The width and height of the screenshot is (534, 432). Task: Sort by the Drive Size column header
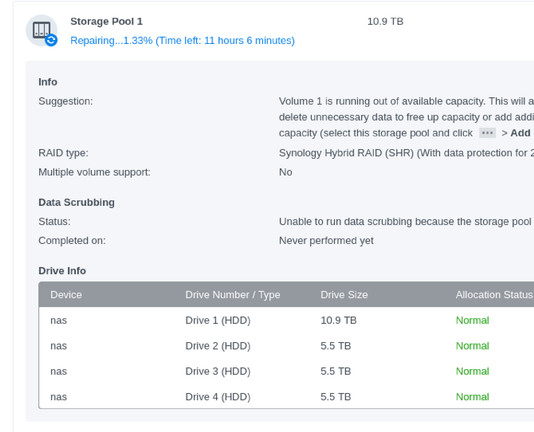pos(344,295)
